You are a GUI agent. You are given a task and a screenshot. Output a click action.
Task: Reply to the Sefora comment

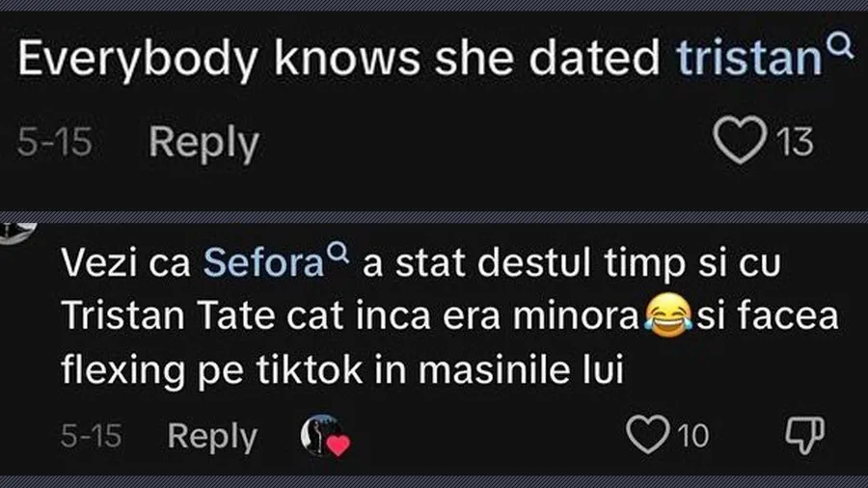coord(212,436)
